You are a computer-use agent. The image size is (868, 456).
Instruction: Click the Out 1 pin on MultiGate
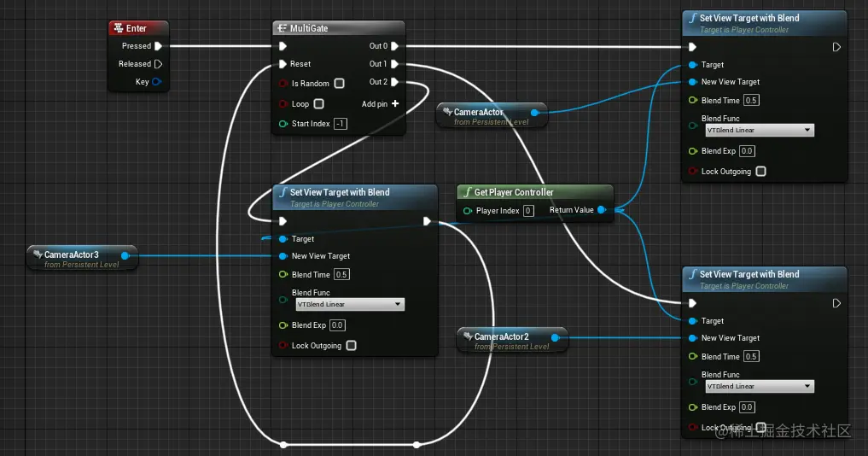pos(394,64)
